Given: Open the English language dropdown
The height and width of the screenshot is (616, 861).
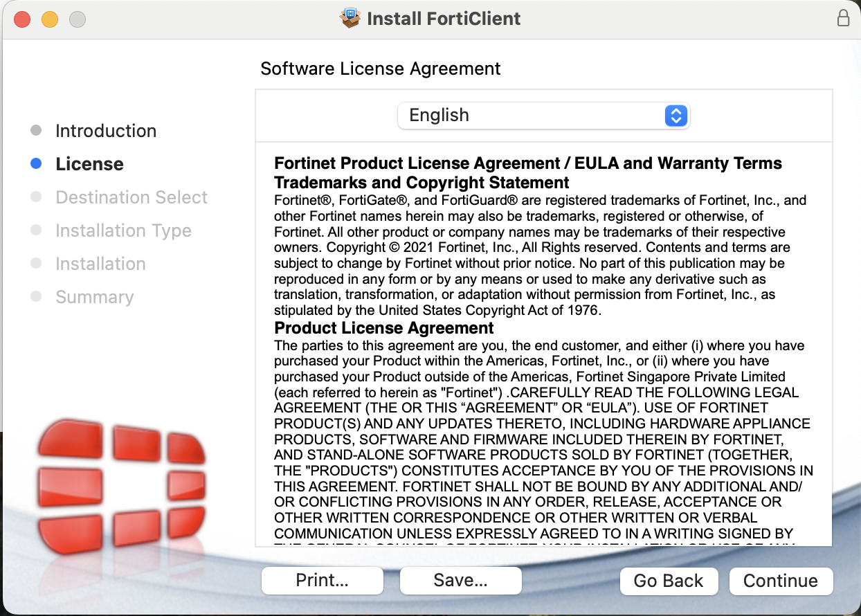Looking at the screenshot, I should pyautogui.click(x=543, y=115).
